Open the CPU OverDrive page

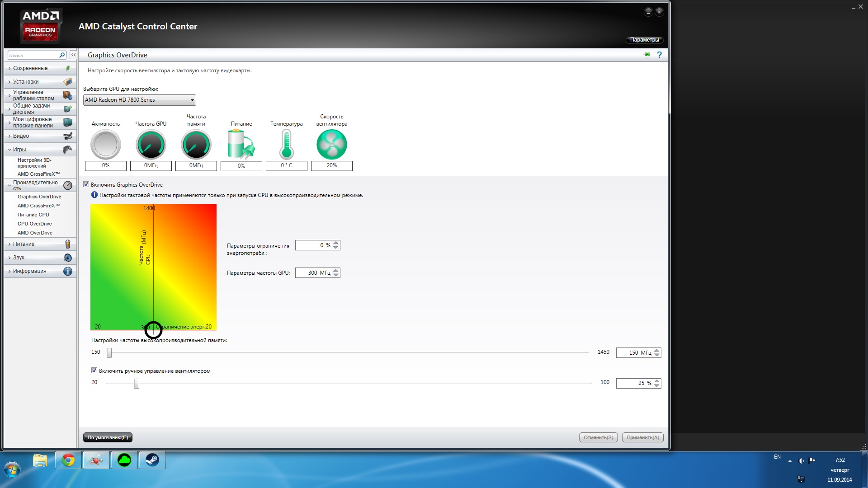pos(35,224)
